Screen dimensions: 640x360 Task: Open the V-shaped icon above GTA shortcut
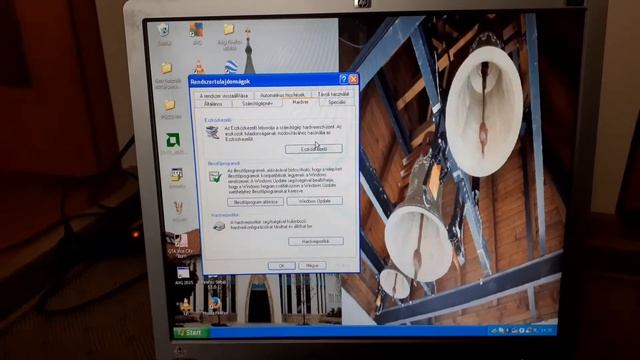pos(178,208)
